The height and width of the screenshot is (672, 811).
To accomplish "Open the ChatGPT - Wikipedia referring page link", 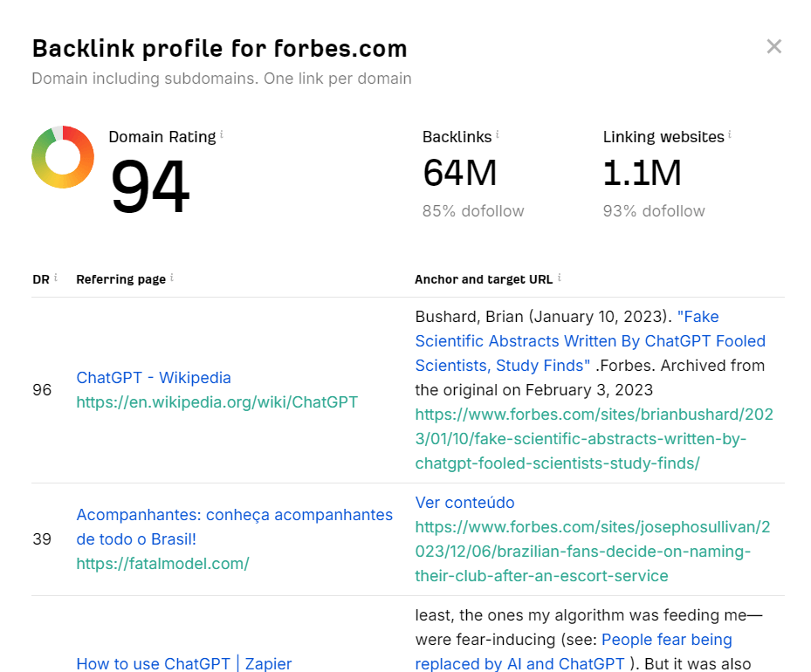I will click(x=154, y=377).
